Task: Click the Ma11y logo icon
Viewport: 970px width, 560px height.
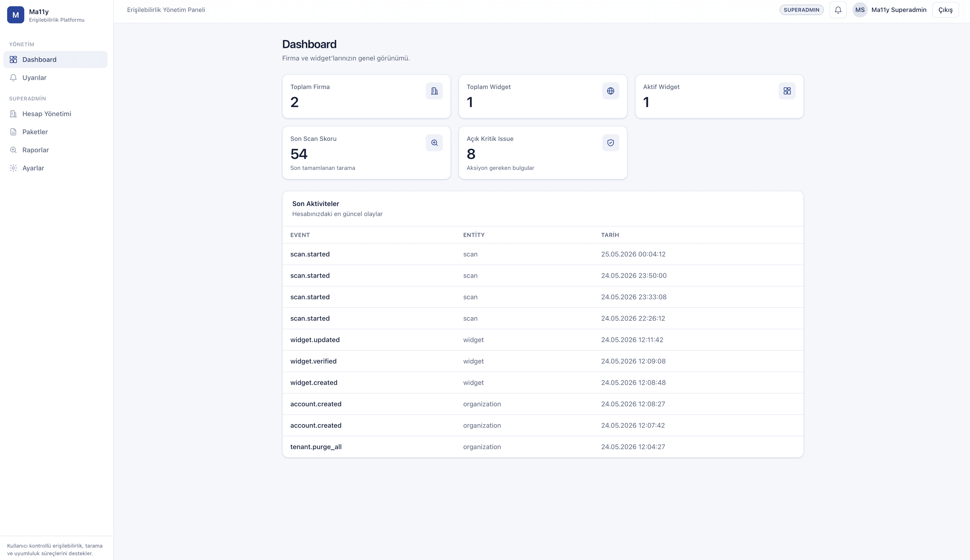Action: 15,15
